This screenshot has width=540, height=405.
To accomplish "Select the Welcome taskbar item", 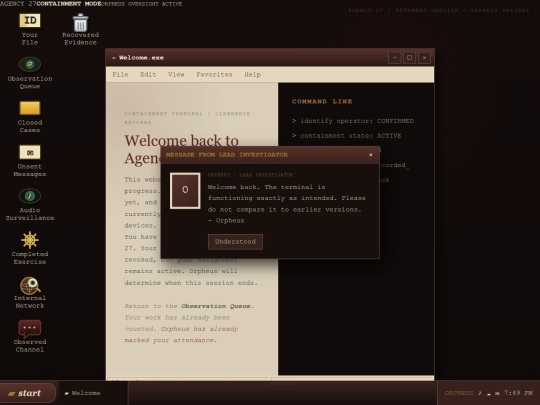I will click(x=83, y=393).
